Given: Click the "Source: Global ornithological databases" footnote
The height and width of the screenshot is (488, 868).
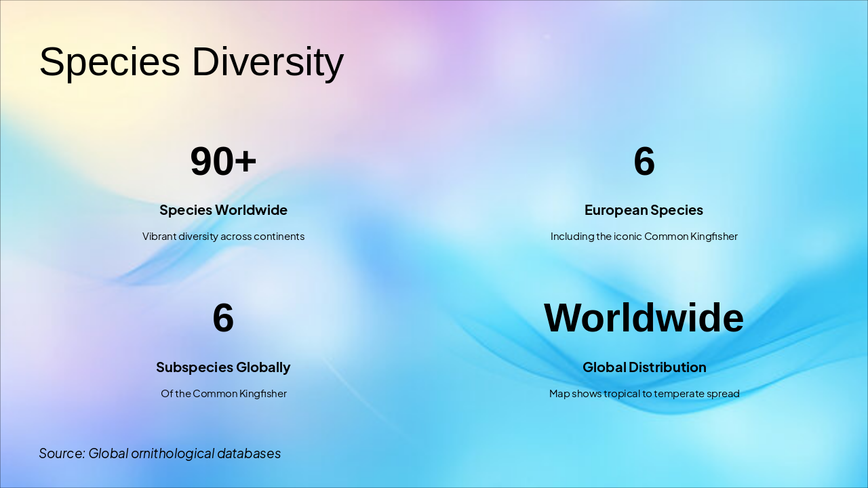Looking at the screenshot, I should [159, 453].
